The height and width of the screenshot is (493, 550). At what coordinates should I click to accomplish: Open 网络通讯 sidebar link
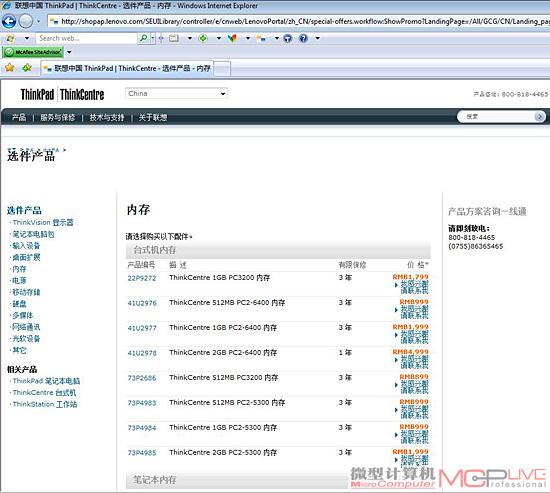click(x=26, y=327)
